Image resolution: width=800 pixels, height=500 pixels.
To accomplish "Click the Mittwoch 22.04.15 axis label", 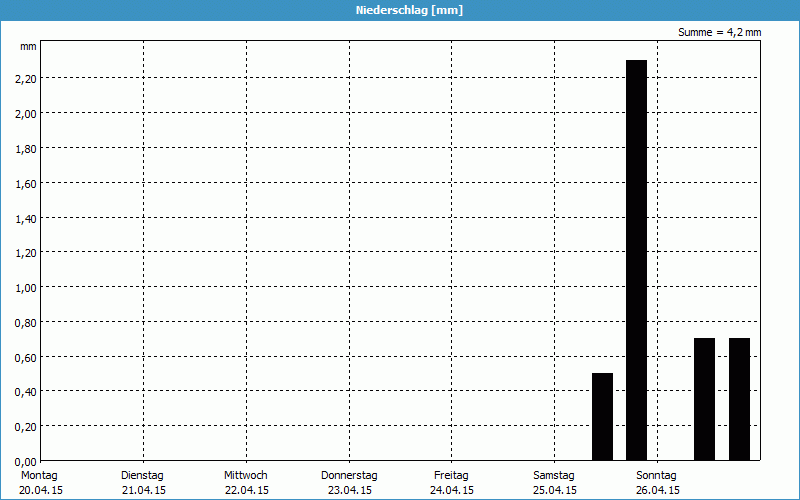I will [x=246, y=482].
